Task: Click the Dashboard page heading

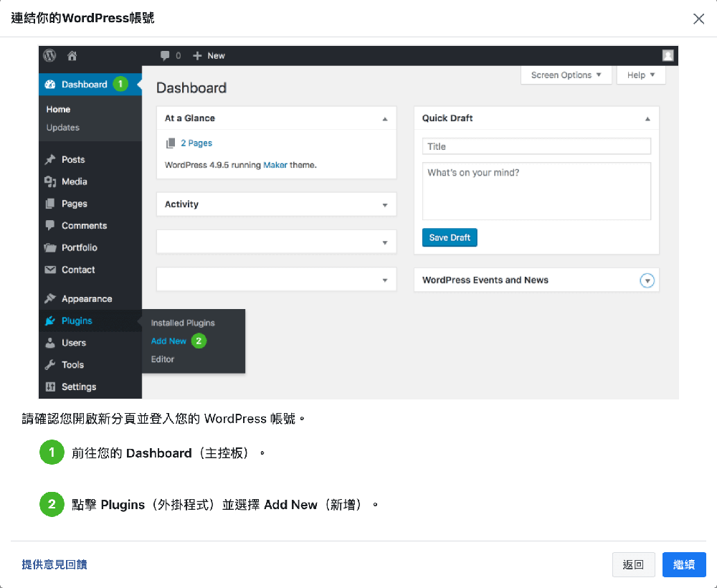Action: point(191,87)
